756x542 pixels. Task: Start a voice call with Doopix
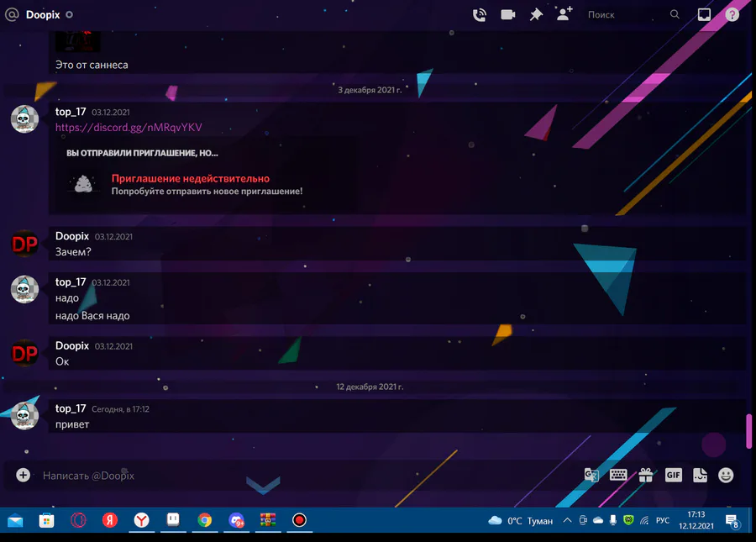click(x=480, y=15)
